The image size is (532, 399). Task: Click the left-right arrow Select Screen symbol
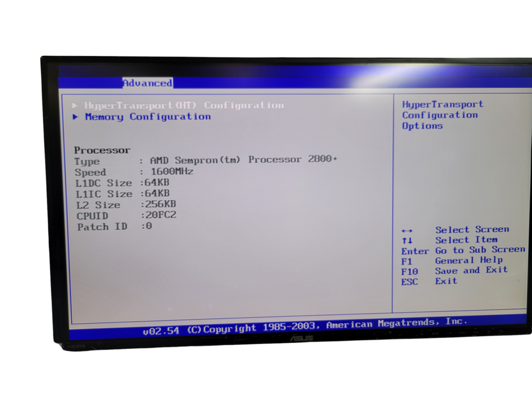click(408, 229)
